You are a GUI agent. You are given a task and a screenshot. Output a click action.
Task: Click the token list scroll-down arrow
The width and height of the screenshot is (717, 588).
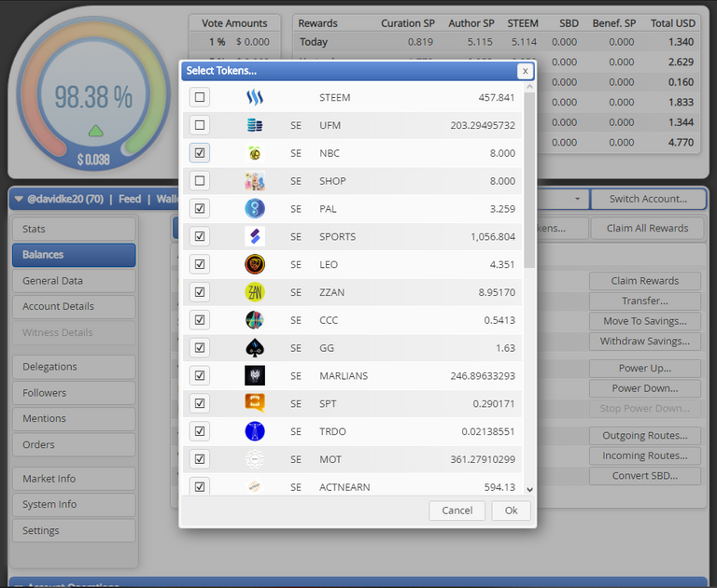point(529,489)
